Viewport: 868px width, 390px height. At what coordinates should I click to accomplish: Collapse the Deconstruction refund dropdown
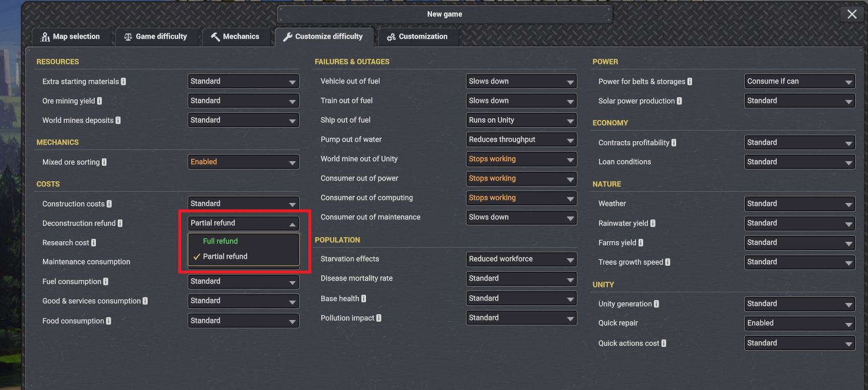(244, 223)
